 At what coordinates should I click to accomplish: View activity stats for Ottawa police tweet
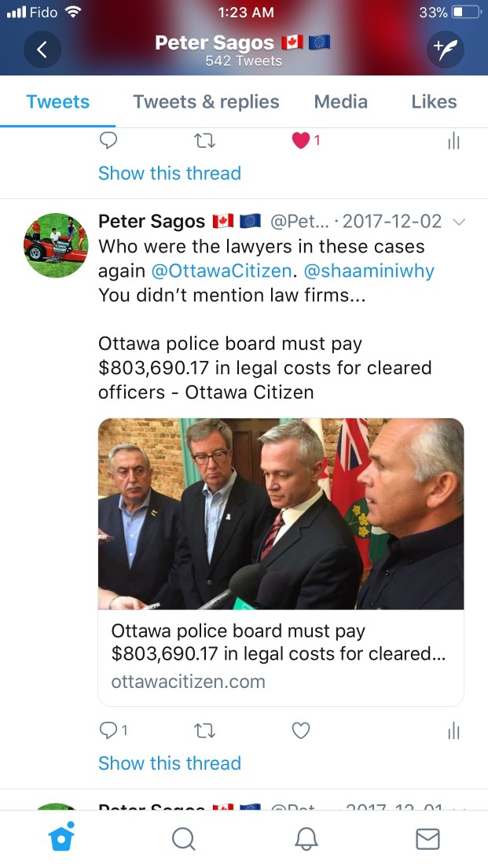pyautogui.click(x=453, y=730)
